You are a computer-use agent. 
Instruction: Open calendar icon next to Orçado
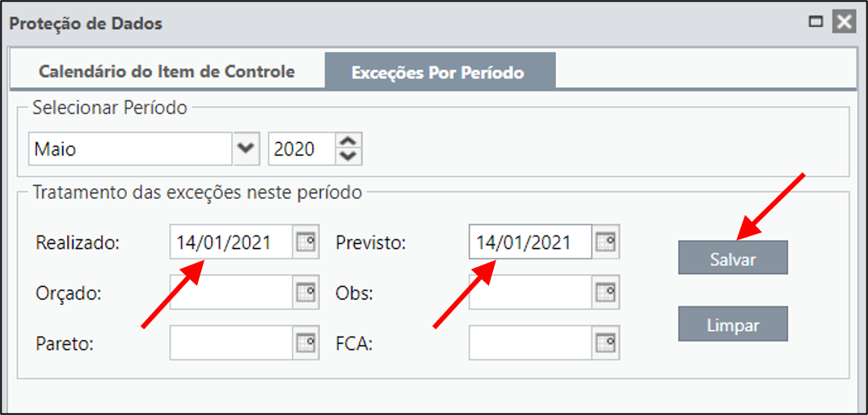point(305,292)
